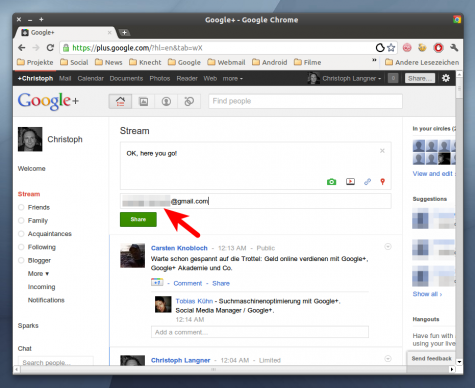Viewport: 475px width, 388px height.
Task: Go to Home stream icon
Action: tap(120, 101)
